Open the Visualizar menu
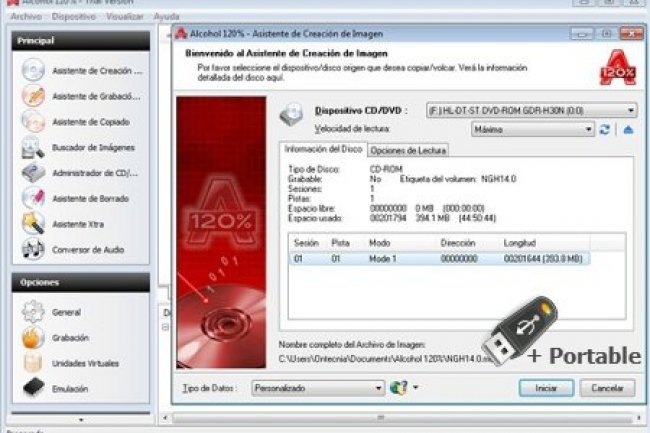The image size is (650, 433). click(x=125, y=17)
